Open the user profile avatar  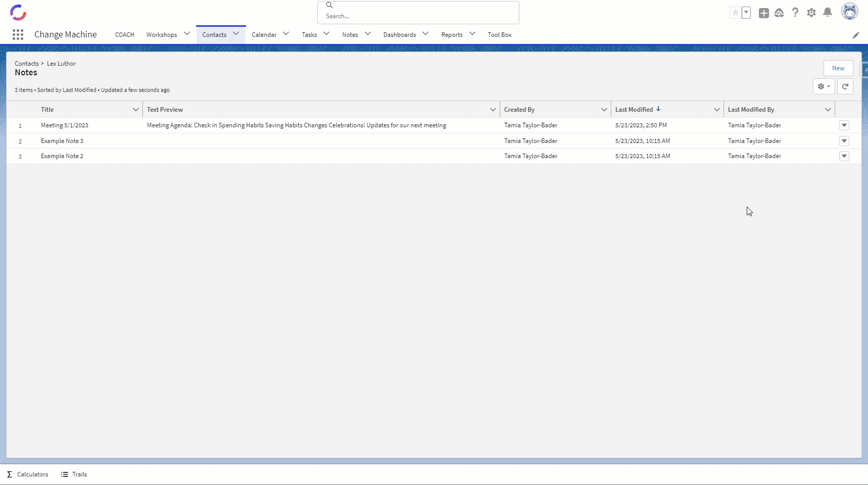pos(850,12)
